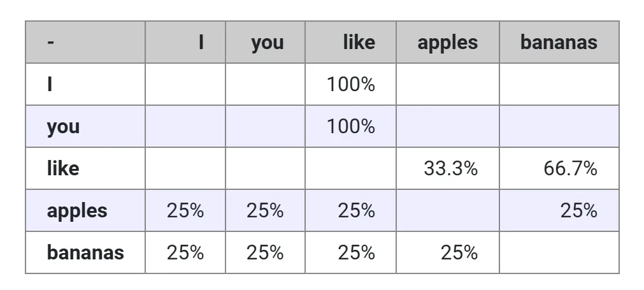This screenshot has width=644, height=290.
Task: Click the 'apples' column header
Action: pos(447,43)
